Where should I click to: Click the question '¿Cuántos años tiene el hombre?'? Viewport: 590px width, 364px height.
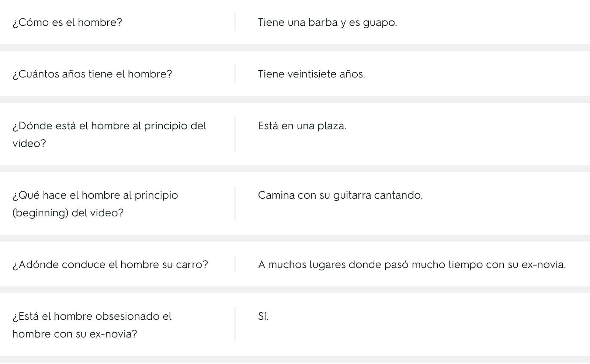pyautogui.click(x=92, y=74)
